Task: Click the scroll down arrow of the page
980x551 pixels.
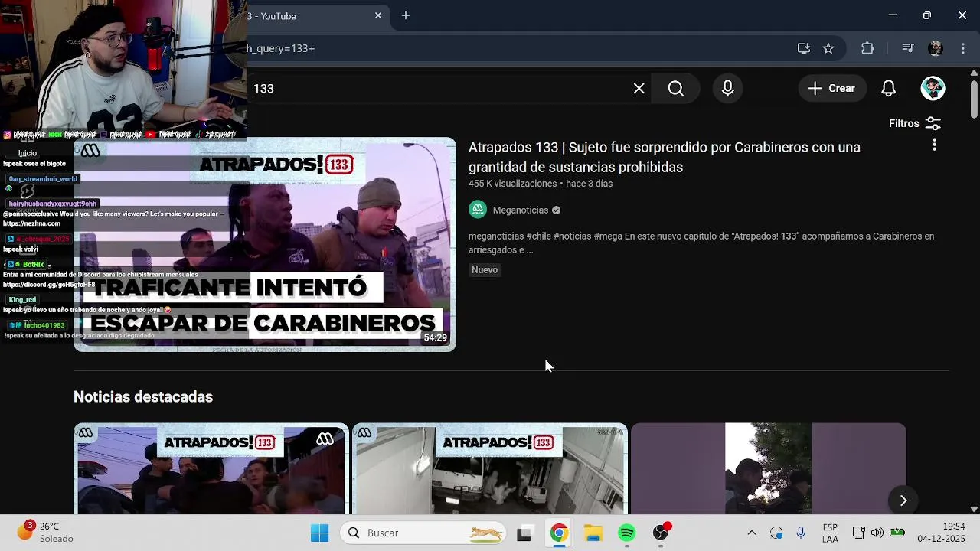Action: 974,509
